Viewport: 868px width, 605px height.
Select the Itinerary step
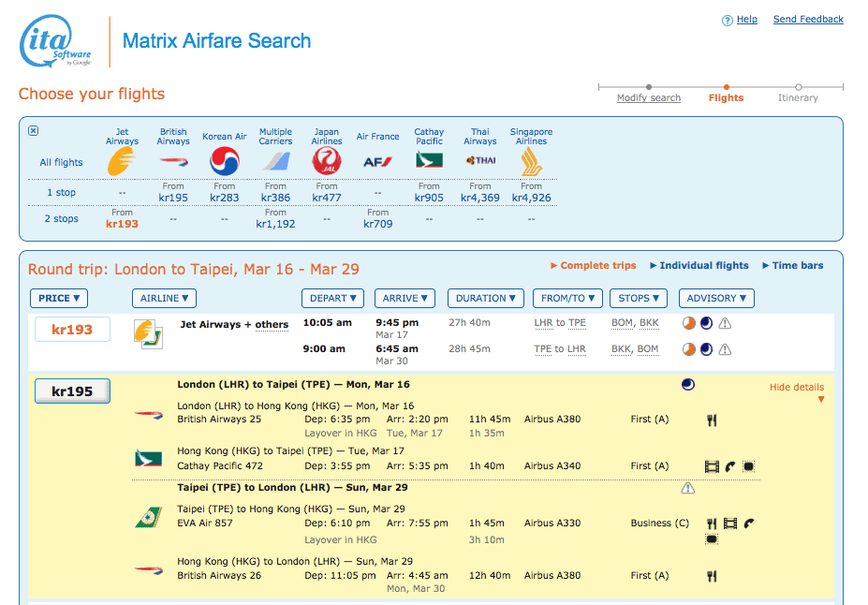click(798, 98)
